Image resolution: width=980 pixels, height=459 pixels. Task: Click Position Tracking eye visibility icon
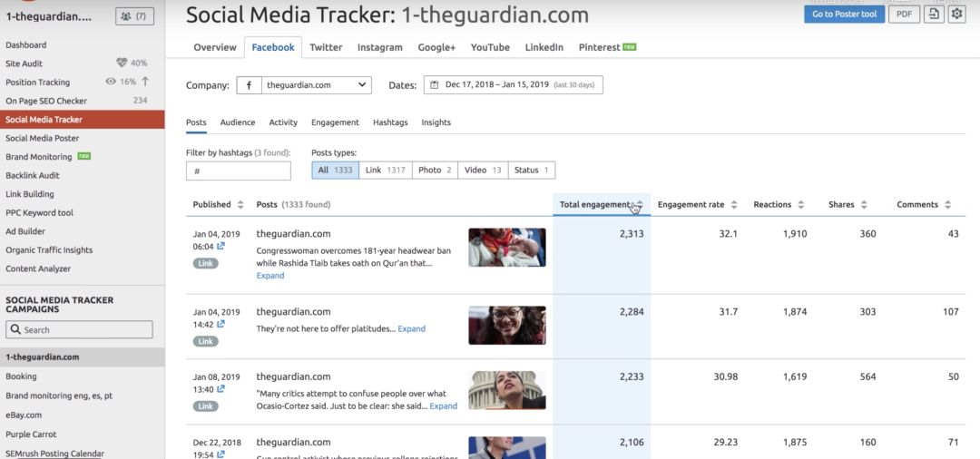click(111, 81)
